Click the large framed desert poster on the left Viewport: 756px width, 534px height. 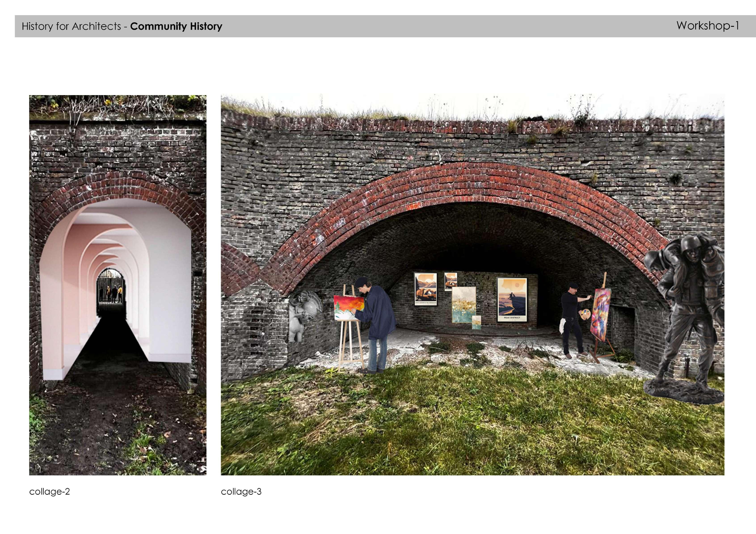pyautogui.click(x=425, y=289)
